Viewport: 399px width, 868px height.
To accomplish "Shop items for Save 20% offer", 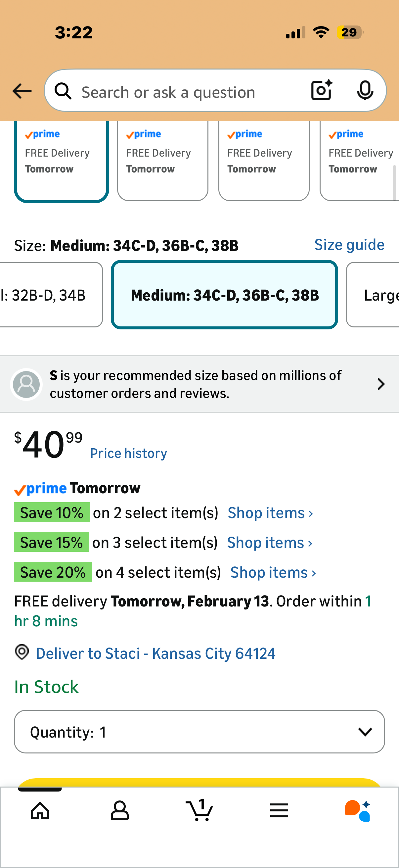I will click(x=273, y=572).
